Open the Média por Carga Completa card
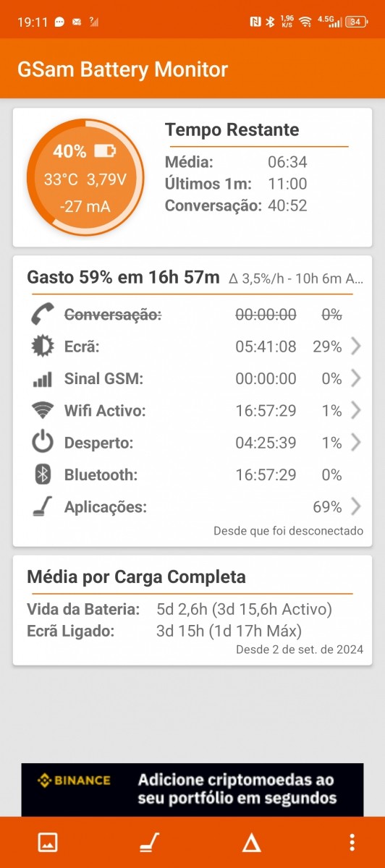This screenshot has height=868, width=385. [192, 610]
